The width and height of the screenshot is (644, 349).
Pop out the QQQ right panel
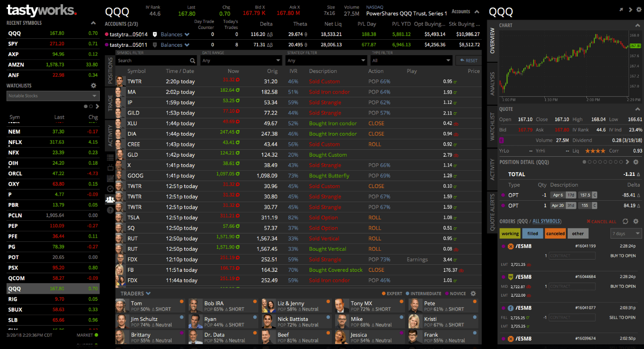click(x=621, y=10)
